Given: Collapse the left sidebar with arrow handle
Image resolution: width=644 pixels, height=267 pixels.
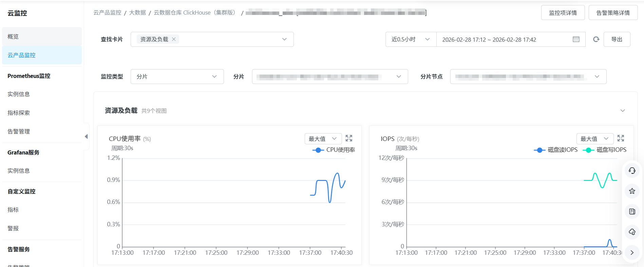Looking at the screenshot, I should (86, 137).
